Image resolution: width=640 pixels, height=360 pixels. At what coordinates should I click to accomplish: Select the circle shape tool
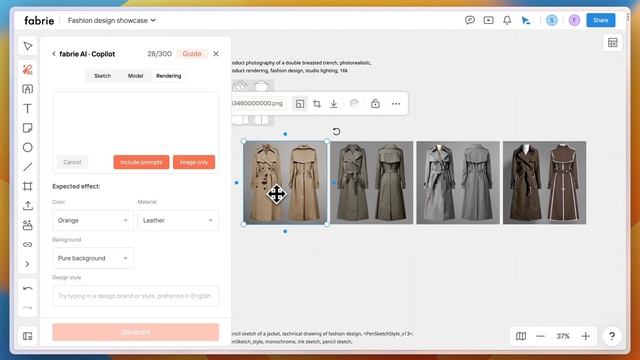tap(28, 147)
